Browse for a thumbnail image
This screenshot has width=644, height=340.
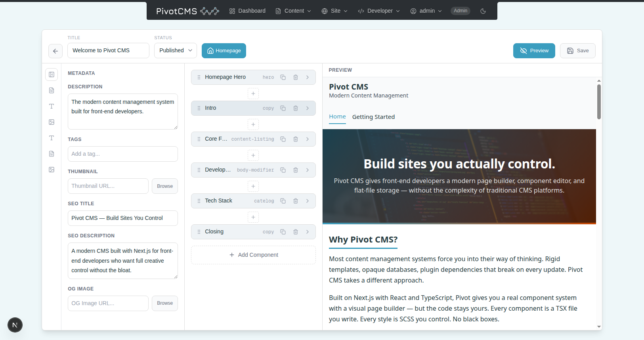[165, 186]
